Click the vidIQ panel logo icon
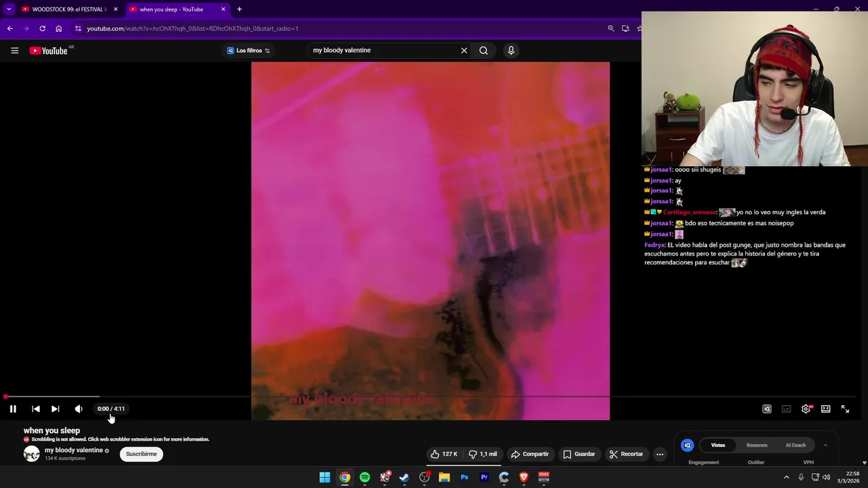868x488 pixels. tap(687, 445)
